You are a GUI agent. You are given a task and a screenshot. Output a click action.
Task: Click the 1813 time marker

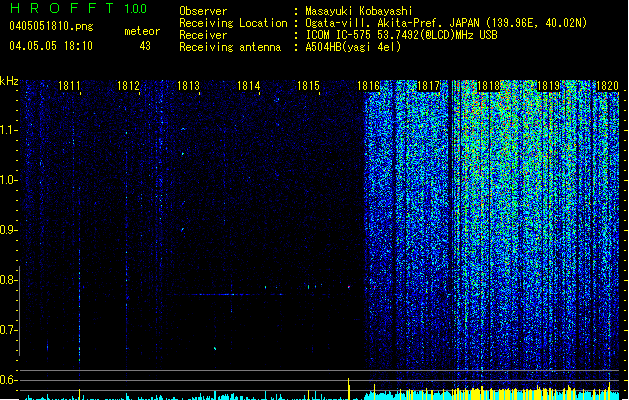point(189,86)
